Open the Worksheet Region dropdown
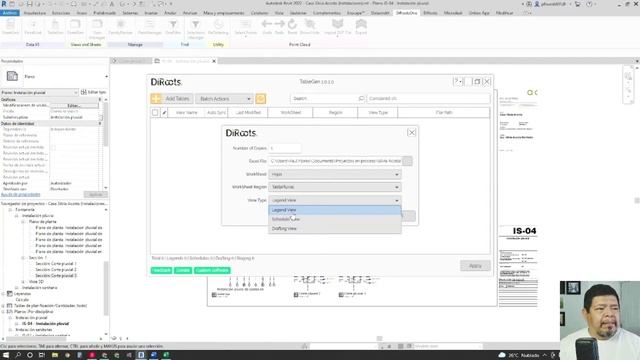 tap(334, 187)
